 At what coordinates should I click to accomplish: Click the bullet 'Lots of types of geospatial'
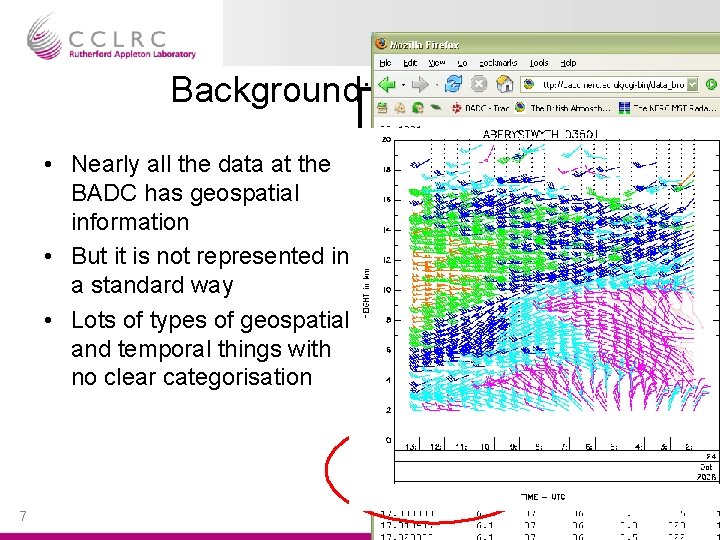tap(210, 320)
